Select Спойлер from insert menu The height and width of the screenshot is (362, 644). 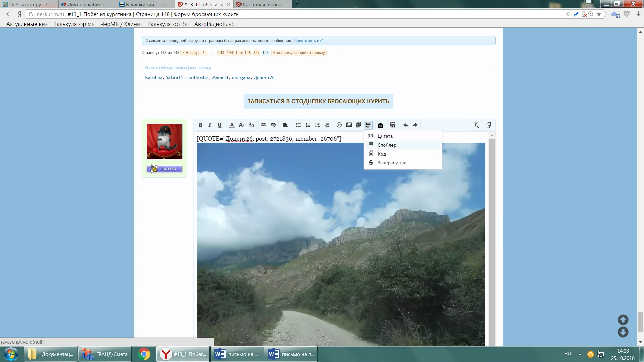[387, 145]
